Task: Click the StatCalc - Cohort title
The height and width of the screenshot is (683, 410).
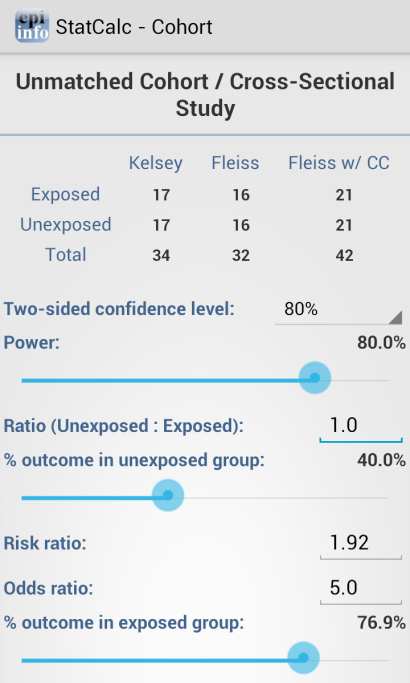Action: (x=134, y=27)
